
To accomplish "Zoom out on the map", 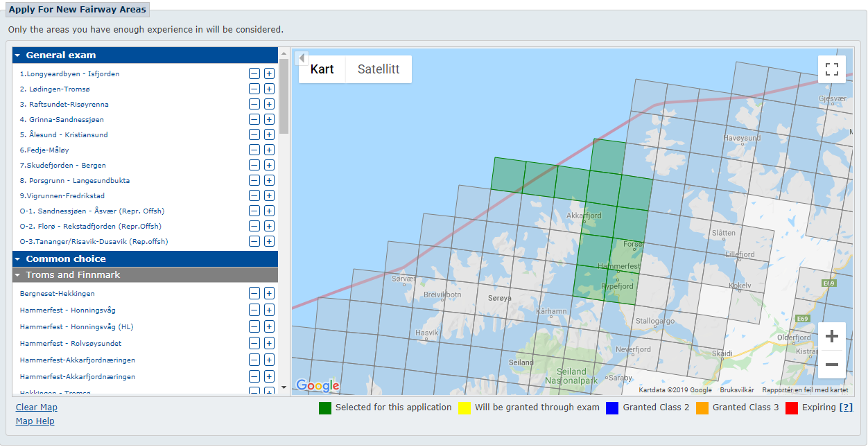I will [832, 365].
